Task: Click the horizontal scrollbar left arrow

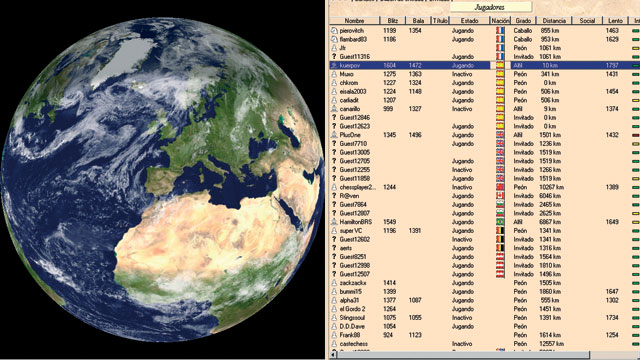Action: [333, 355]
